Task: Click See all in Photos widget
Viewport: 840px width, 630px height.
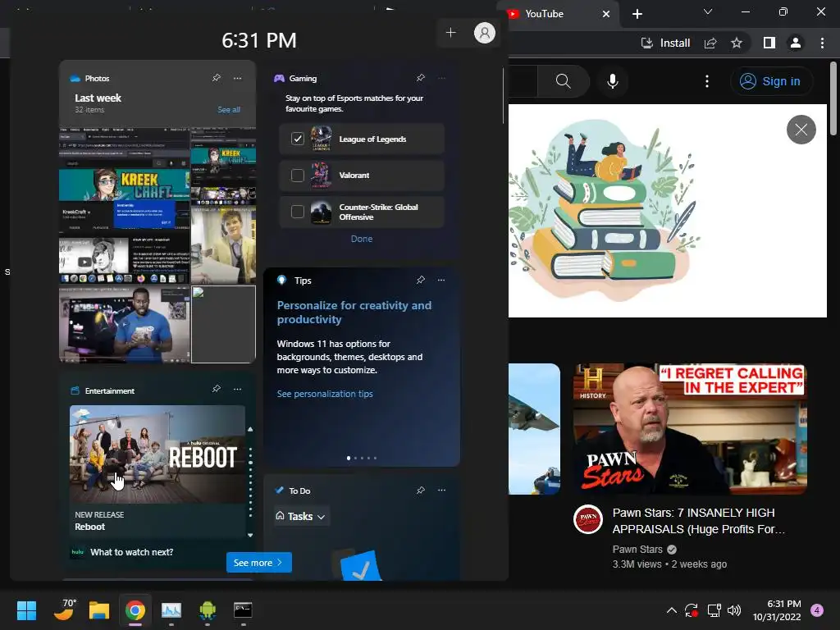Action: click(229, 109)
